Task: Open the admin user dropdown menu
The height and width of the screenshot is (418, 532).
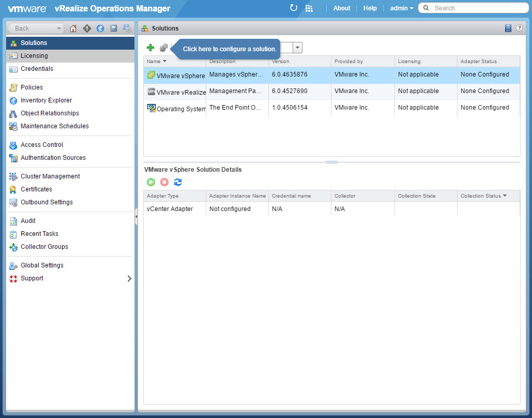Action: pos(402,8)
